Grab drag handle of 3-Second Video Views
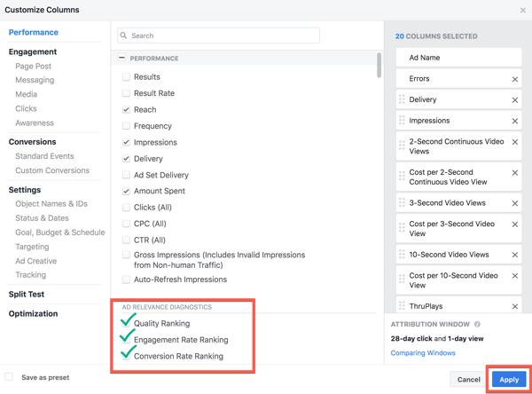The height and width of the screenshot is (394, 532). click(x=402, y=202)
